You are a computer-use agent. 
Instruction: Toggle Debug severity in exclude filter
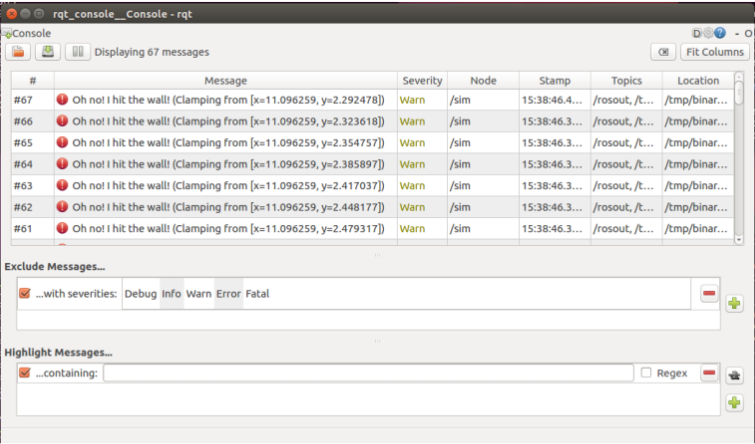141,294
